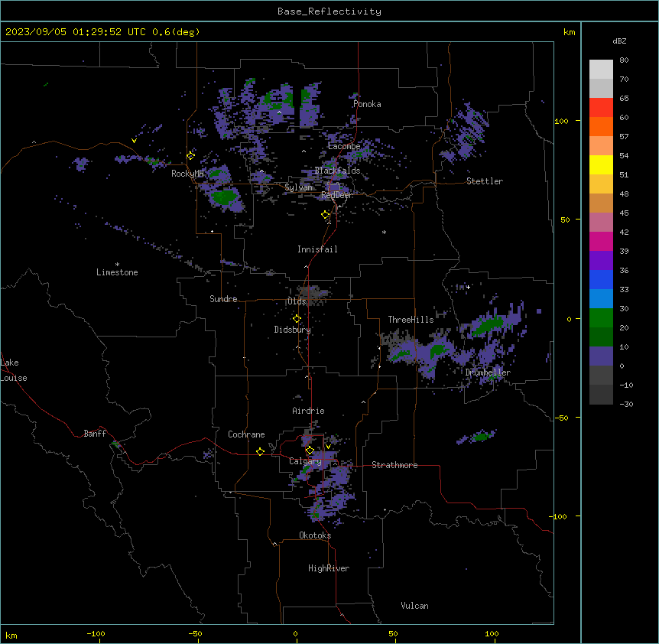Click the Ponoka city label
Viewport: 659px width, 644px height.
[367, 104]
